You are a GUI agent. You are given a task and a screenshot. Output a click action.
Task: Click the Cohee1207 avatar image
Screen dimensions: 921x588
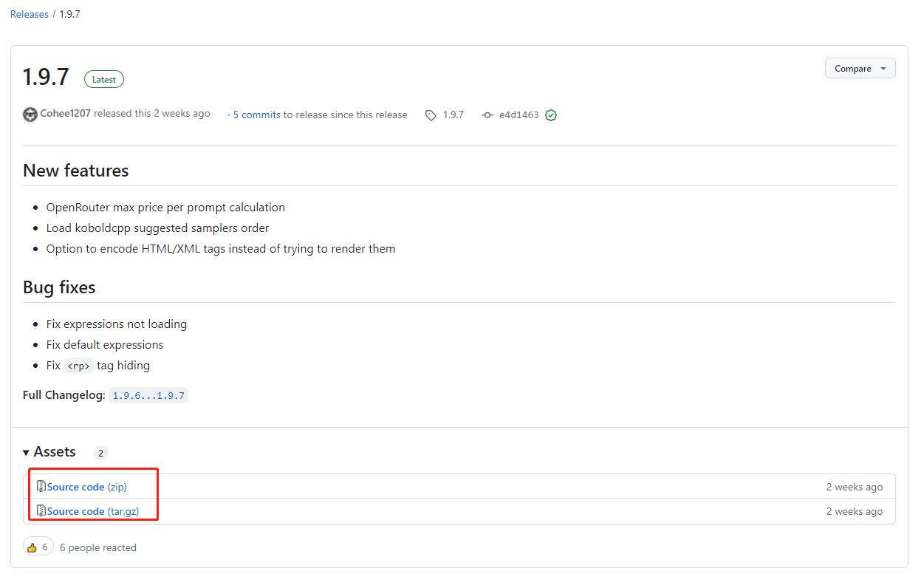[x=30, y=114]
